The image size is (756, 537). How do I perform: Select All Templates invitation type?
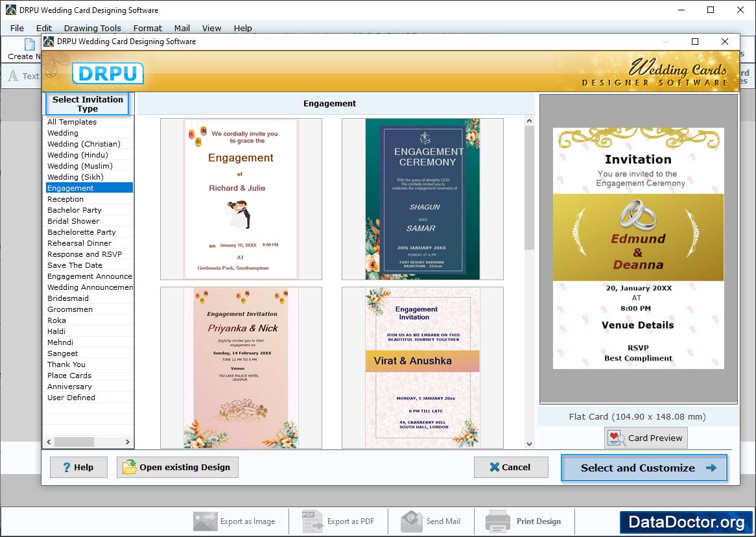pyautogui.click(x=89, y=121)
